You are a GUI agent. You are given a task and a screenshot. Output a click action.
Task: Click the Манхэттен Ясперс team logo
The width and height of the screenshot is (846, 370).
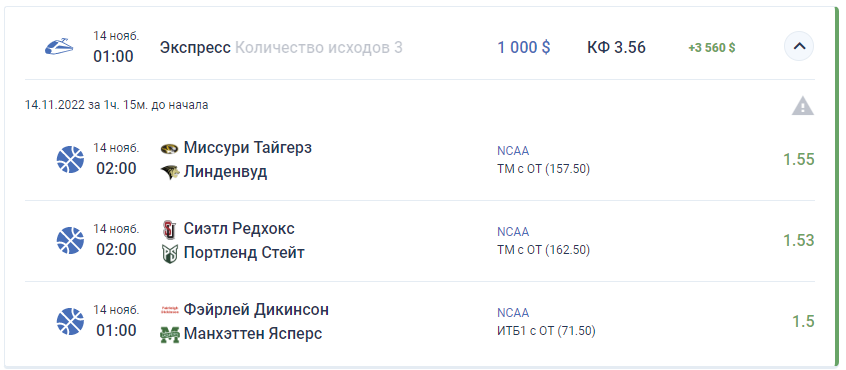tap(170, 334)
